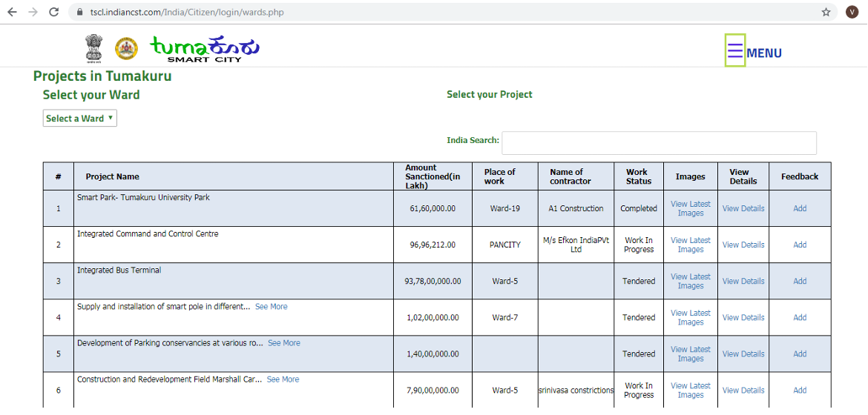Add feedback for Smart Park project

pos(799,209)
